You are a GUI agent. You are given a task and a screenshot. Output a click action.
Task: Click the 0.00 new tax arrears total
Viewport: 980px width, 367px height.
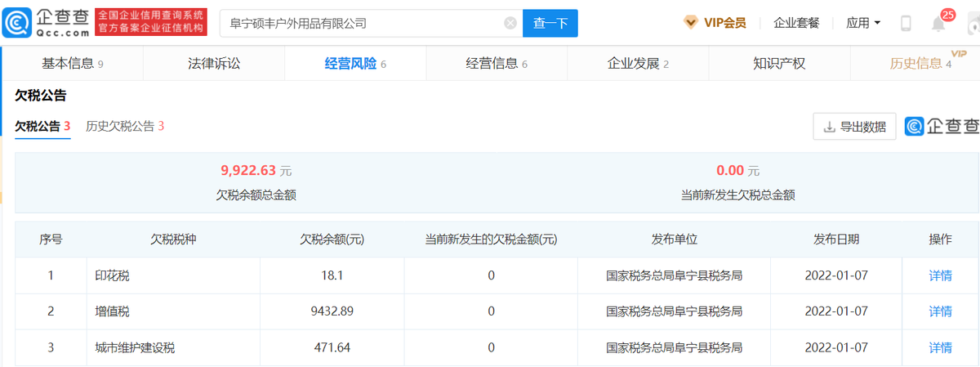730,171
